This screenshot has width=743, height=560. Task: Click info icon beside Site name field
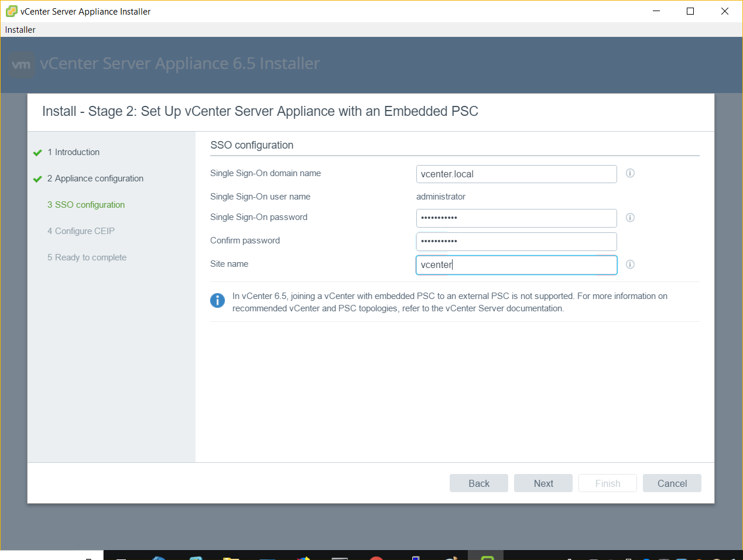(630, 264)
